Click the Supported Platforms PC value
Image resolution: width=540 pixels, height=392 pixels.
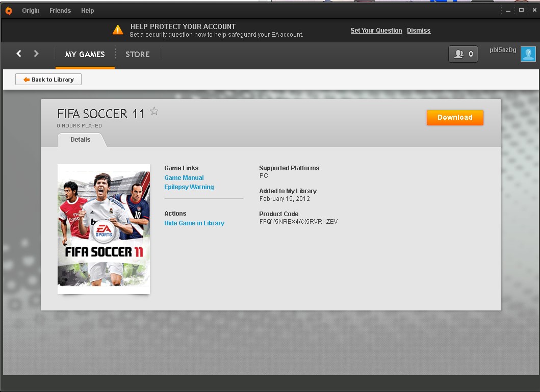[264, 176]
